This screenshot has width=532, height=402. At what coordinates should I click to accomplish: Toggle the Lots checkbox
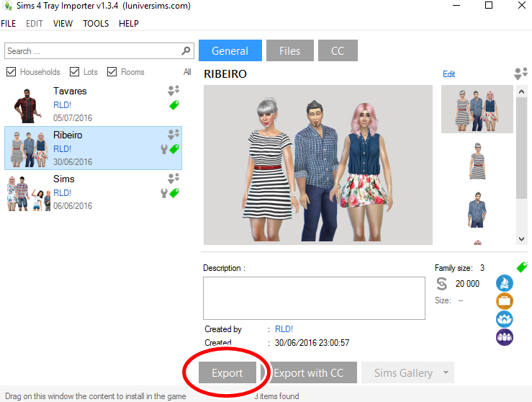coord(74,71)
